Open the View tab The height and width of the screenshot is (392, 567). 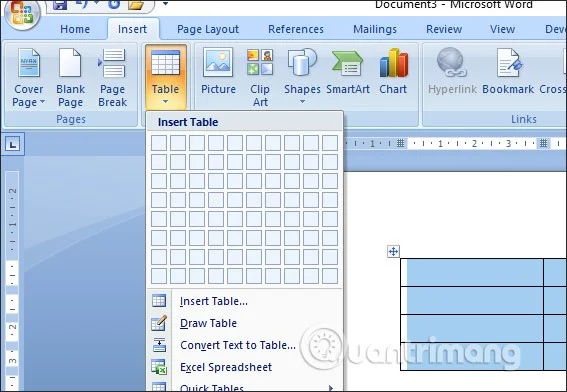[502, 29]
